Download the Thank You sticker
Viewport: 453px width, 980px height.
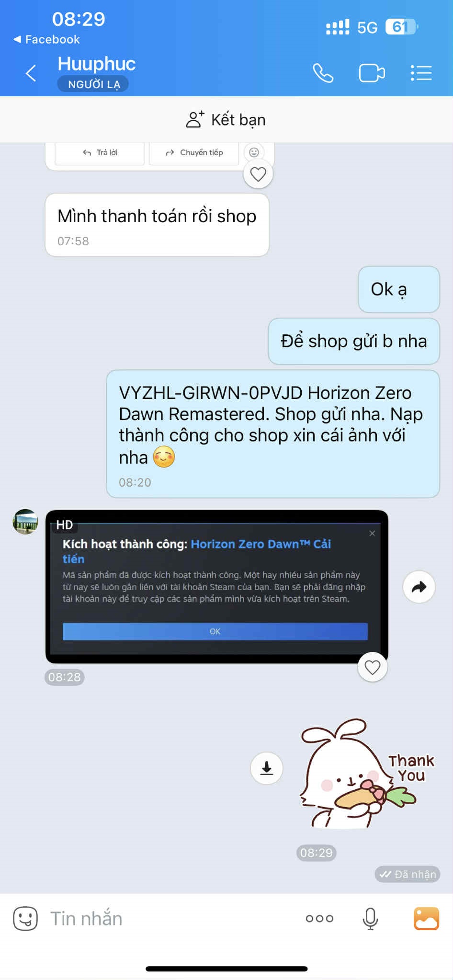[267, 768]
